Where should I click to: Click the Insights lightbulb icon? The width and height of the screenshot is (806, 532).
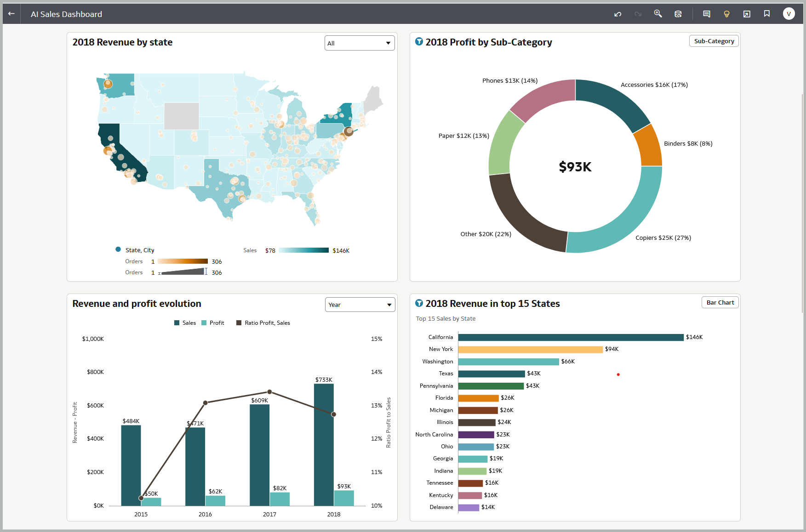coord(726,14)
